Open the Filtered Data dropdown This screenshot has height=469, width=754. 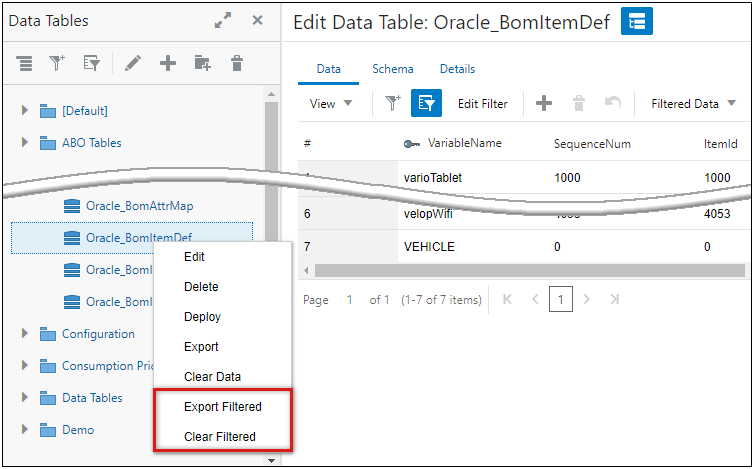tap(693, 103)
